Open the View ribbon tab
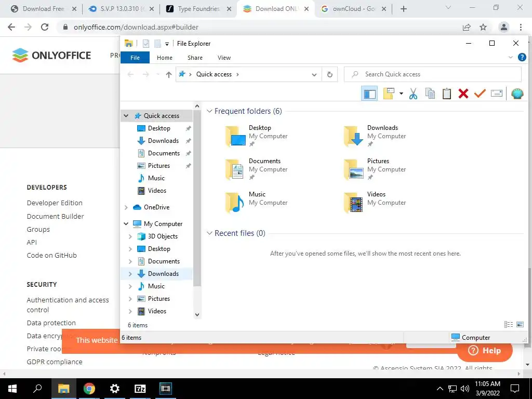The width and height of the screenshot is (532, 399). (224, 58)
